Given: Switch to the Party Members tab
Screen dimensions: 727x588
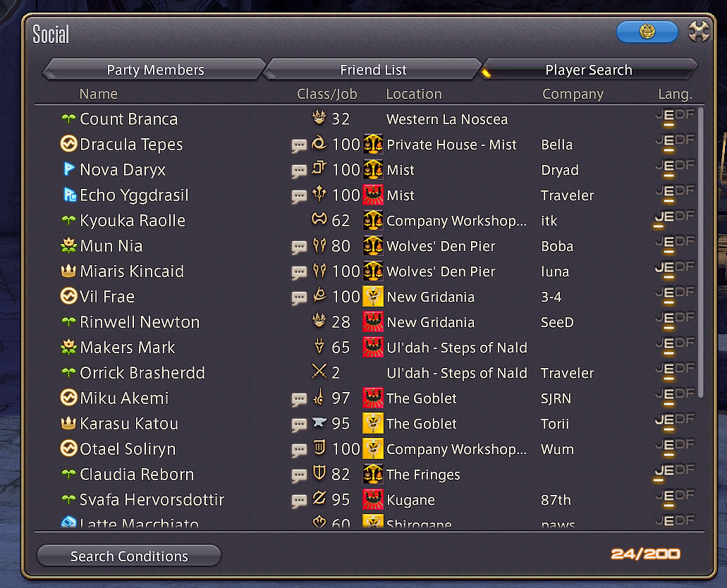Looking at the screenshot, I should (155, 70).
